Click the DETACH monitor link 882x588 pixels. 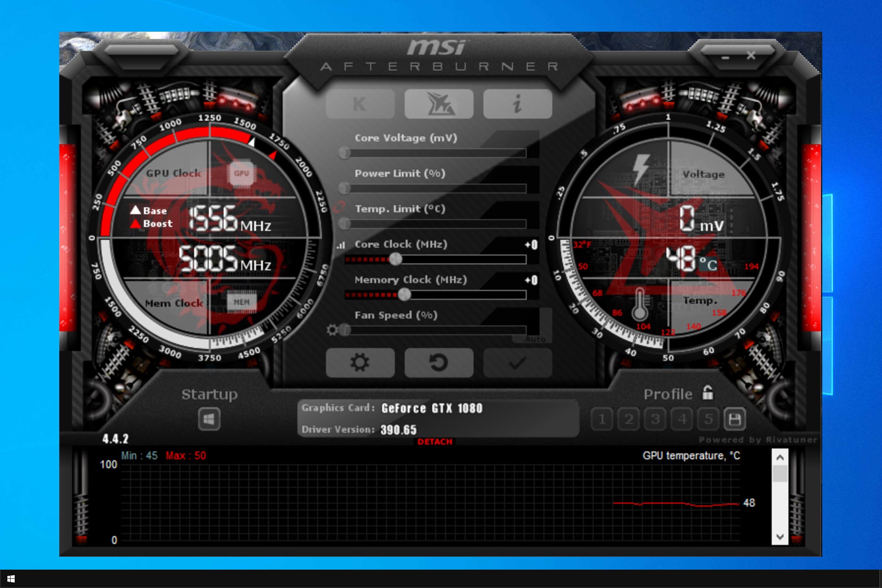pos(435,442)
